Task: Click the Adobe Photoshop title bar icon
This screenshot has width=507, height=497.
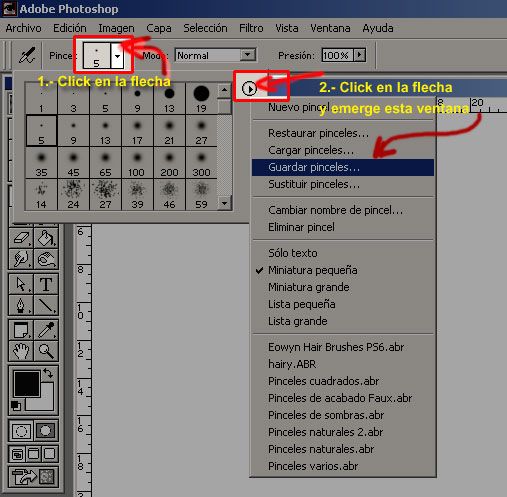Action: [x=9, y=9]
